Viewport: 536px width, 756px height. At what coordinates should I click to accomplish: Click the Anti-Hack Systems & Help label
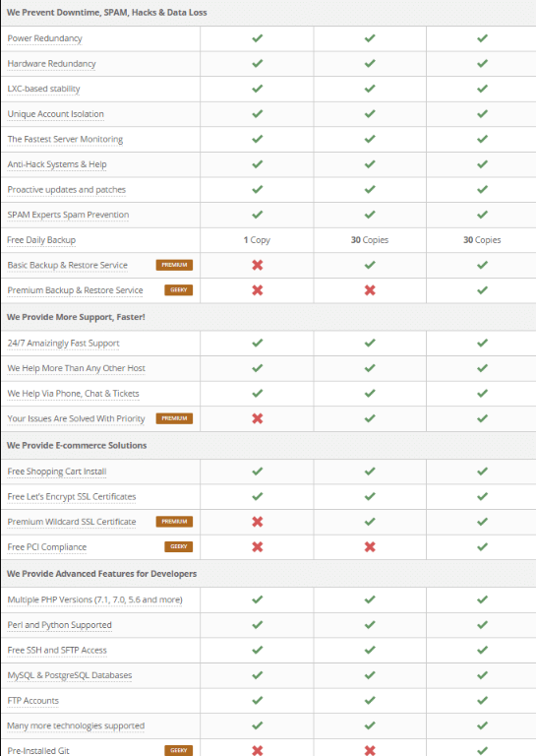coord(57,164)
